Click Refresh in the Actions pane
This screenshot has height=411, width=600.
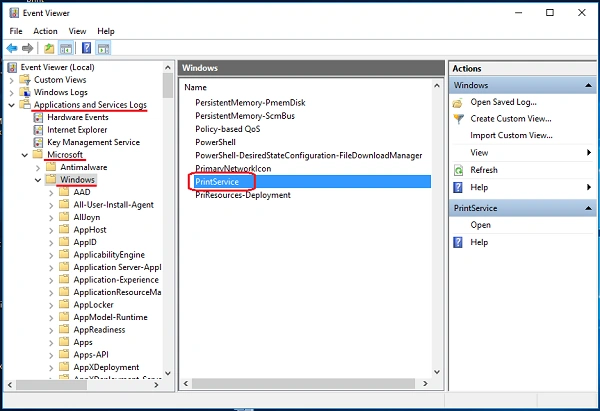[x=484, y=170]
